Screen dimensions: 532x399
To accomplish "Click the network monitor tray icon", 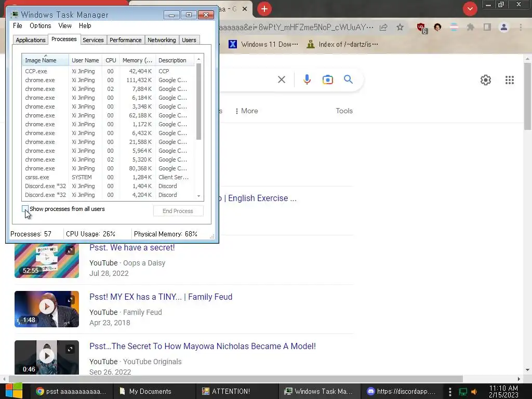I will (x=463, y=392).
